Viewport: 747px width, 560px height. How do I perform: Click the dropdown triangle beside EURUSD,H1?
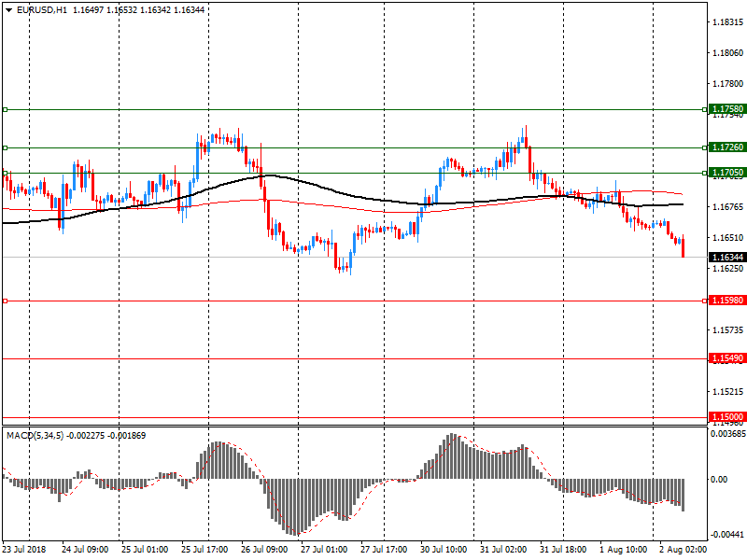point(8,9)
